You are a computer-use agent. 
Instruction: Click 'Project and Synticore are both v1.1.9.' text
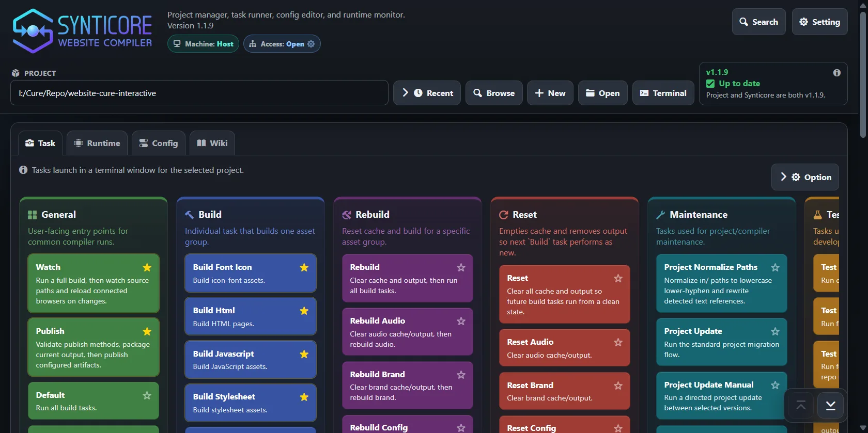(x=766, y=95)
